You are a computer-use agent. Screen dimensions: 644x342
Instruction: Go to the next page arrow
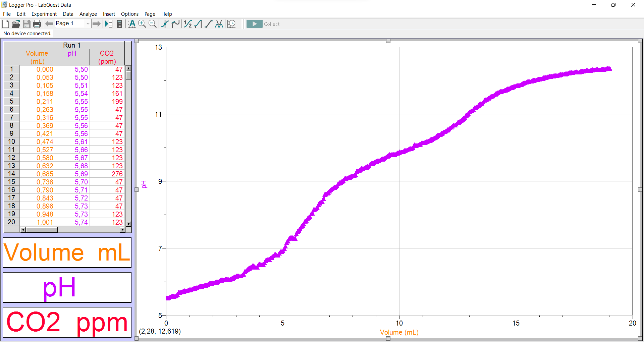click(x=97, y=24)
